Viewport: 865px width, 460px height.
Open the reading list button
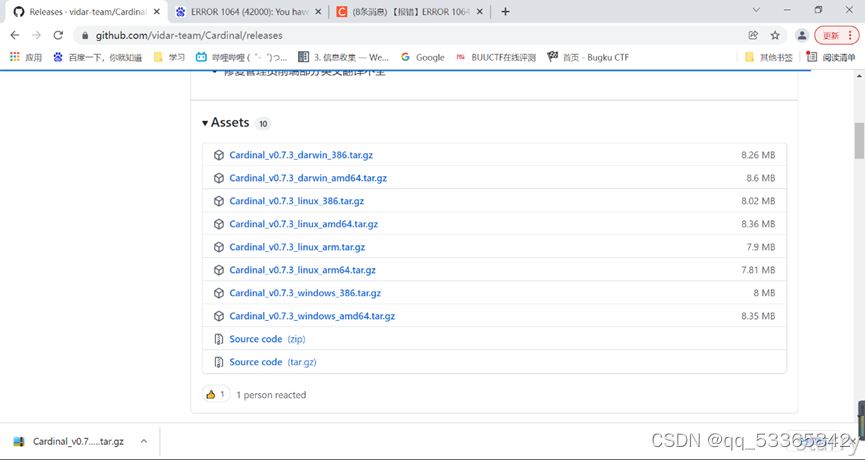point(831,57)
